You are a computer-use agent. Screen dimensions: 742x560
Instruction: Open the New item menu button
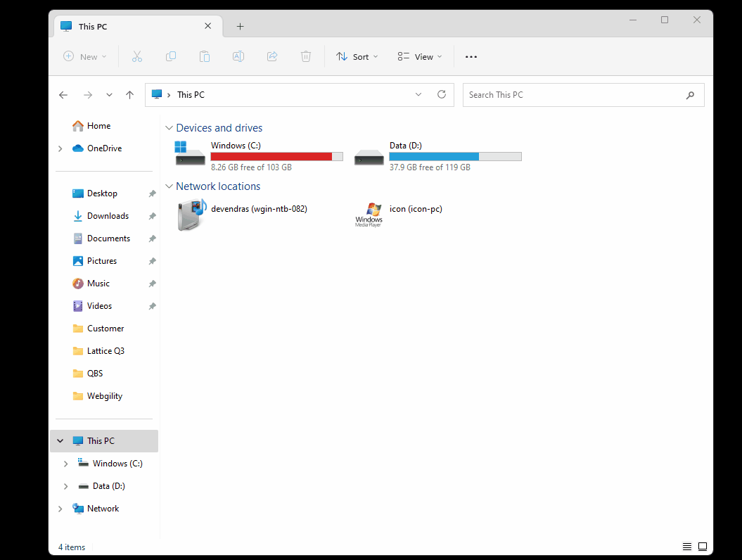pos(85,57)
